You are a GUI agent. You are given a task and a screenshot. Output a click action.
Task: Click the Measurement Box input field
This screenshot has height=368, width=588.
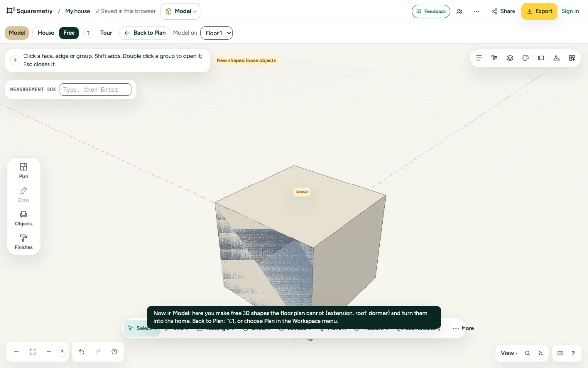[x=96, y=89]
